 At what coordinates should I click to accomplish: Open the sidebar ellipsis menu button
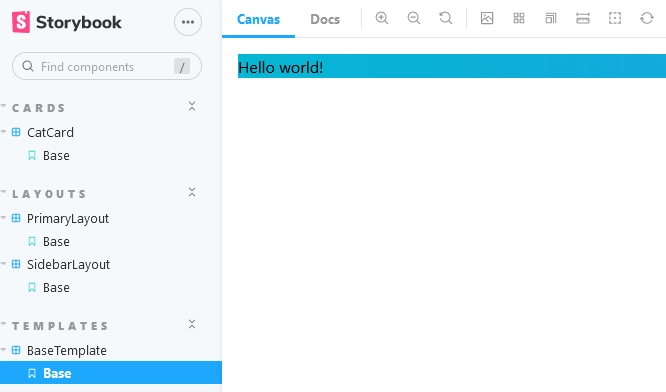188,22
